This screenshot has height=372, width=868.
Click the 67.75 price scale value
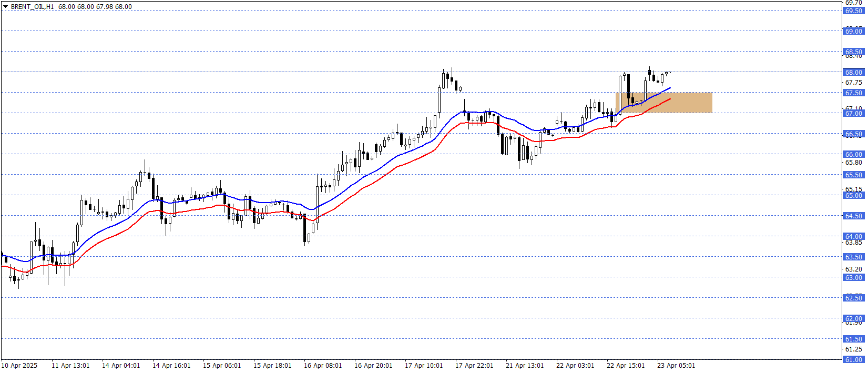click(854, 83)
